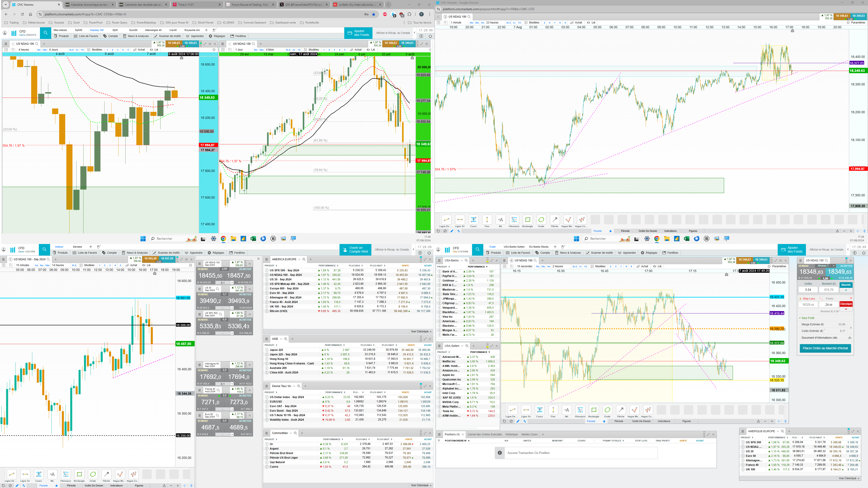868x488 pixels.
Task: Open the Marché order type dropdown
Action: coord(846,290)
